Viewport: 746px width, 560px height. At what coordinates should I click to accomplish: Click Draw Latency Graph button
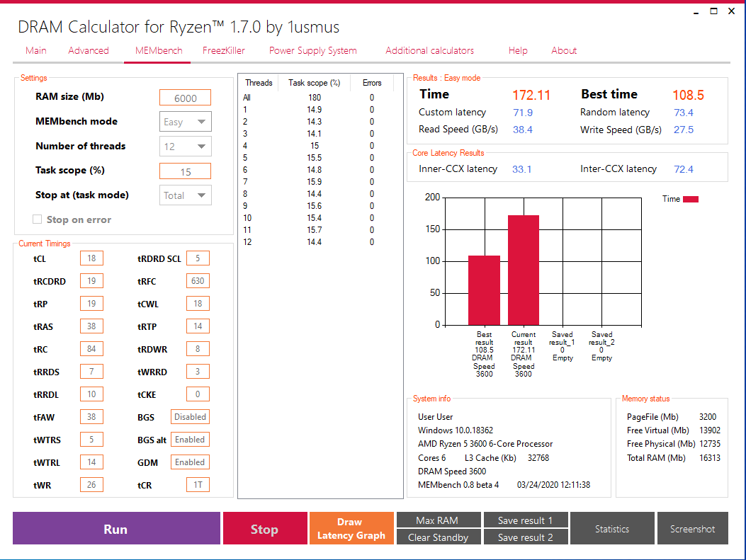351,529
